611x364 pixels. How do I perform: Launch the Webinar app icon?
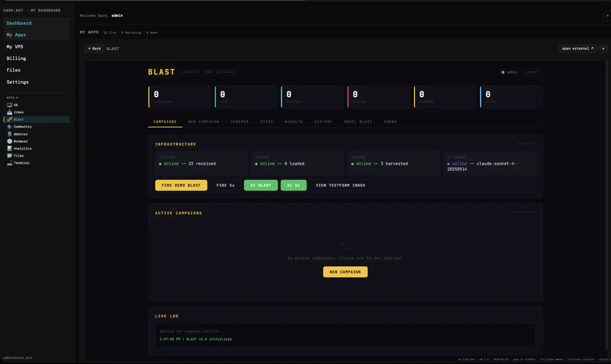click(x=10, y=134)
